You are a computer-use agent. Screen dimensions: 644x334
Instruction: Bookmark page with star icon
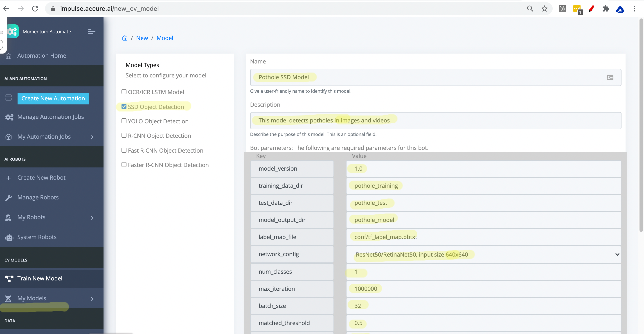[x=544, y=9]
